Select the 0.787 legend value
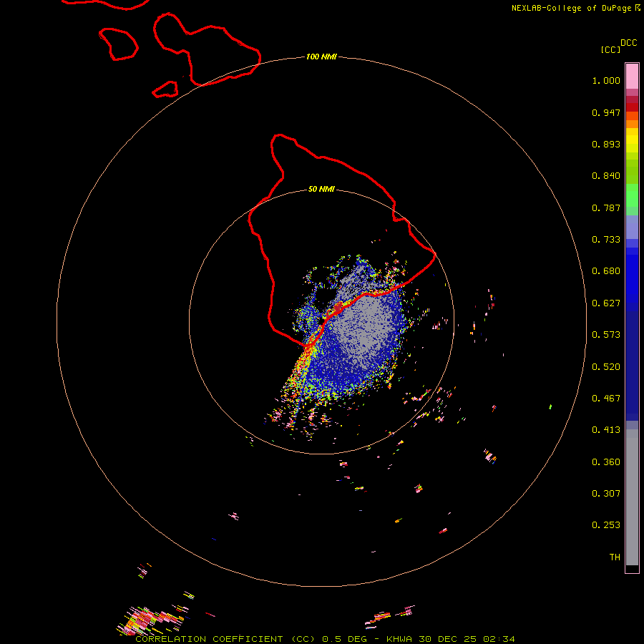644x644 pixels. click(x=606, y=208)
